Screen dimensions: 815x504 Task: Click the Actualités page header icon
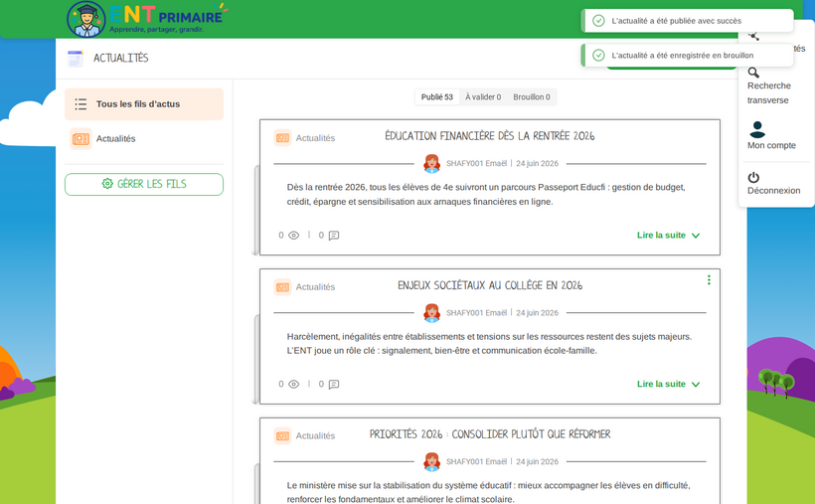click(76, 59)
